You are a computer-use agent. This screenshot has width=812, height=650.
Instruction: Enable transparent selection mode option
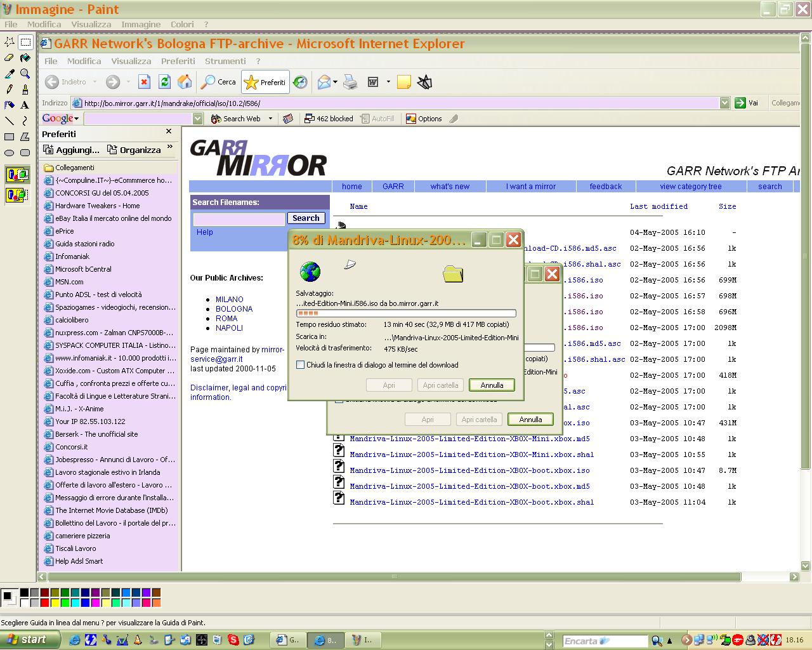tap(18, 194)
